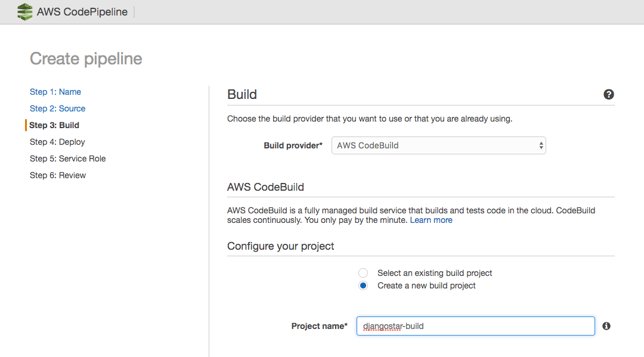The height and width of the screenshot is (357, 644).
Task: Click the 'Configure your project' section heading
Action: [280, 246]
